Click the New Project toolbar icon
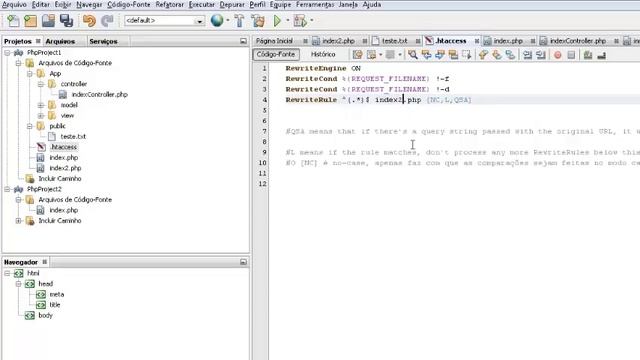Image resolution: width=640 pixels, height=360 pixels. coord(30,20)
